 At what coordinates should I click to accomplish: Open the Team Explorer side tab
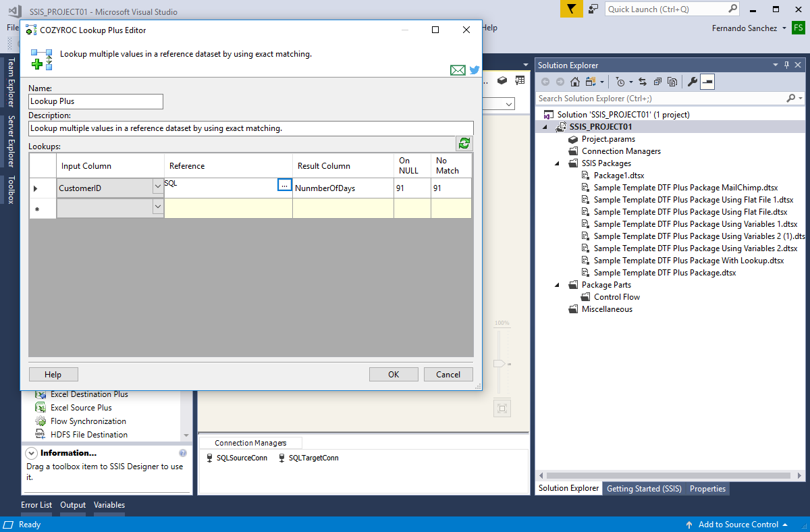[11, 82]
